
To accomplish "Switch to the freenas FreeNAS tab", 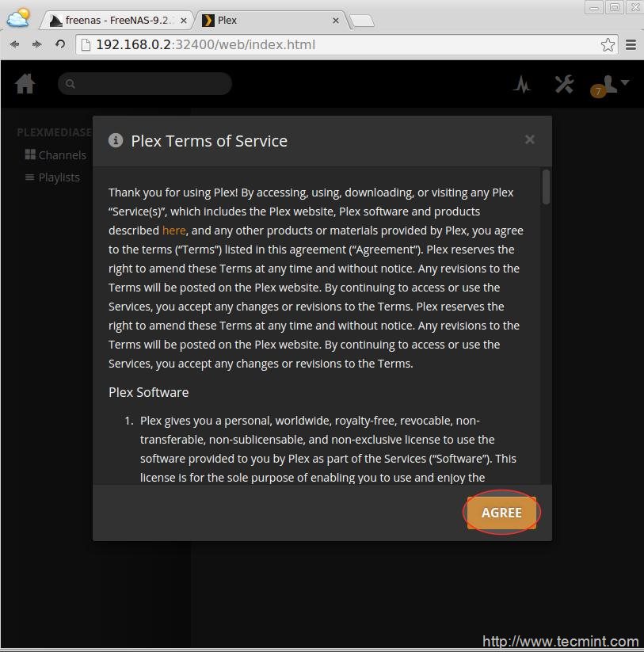I will tap(116, 21).
